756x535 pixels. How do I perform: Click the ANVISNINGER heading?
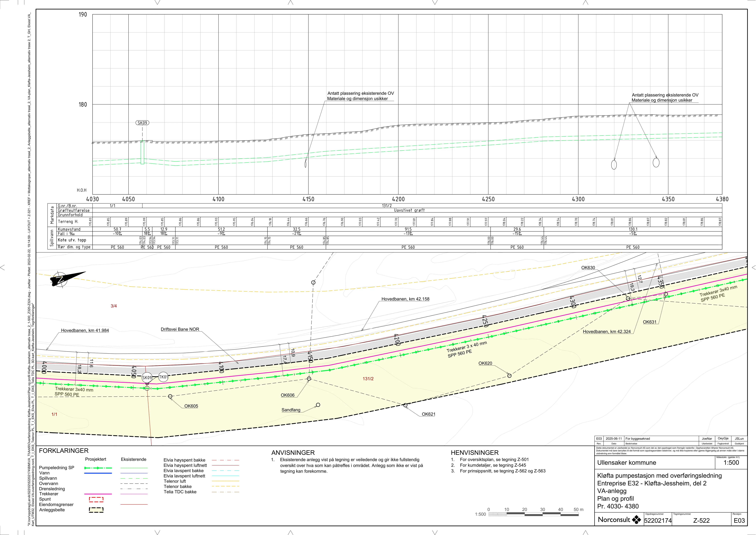tap(293, 453)
